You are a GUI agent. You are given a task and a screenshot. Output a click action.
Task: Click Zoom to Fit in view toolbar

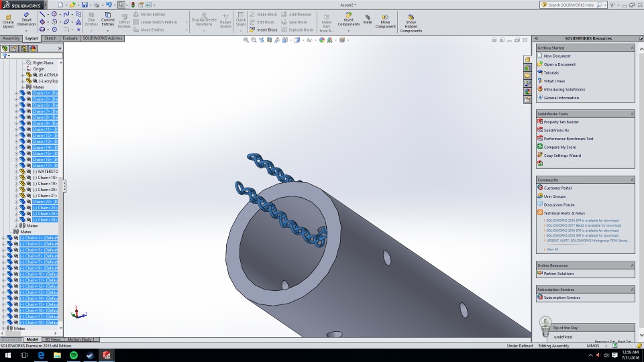246,40
